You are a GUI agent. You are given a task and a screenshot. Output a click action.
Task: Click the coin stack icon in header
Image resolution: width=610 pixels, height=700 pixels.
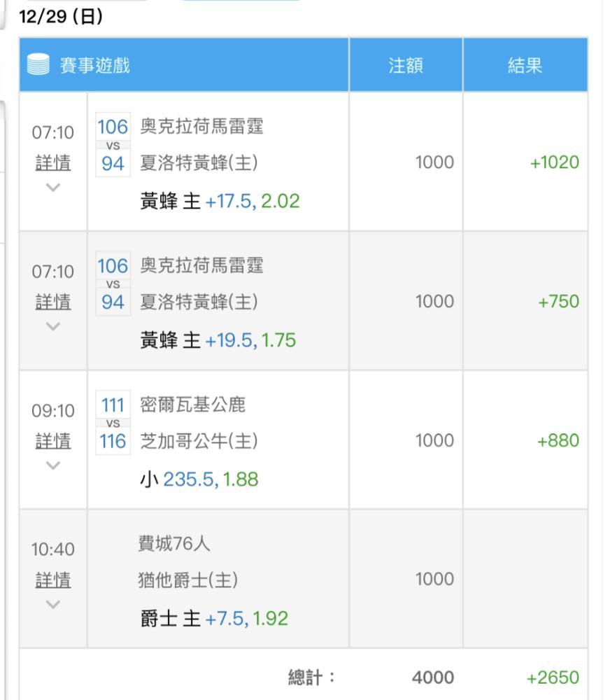click(38, 64)
